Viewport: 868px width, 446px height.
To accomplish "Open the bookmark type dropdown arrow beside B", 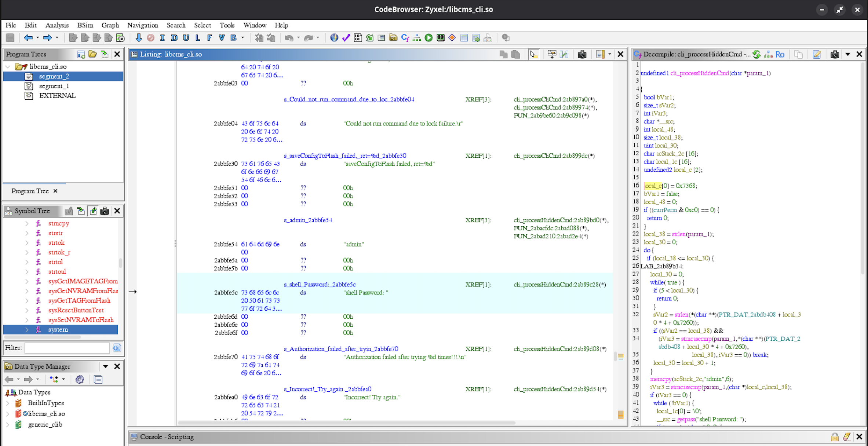I will pyautogui.click(x=242, y=38).
